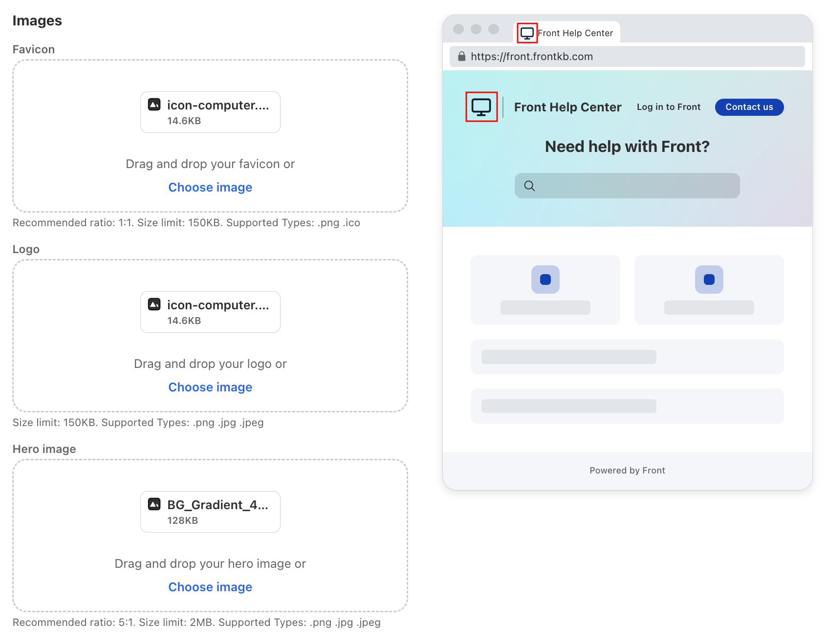828x644 pixels.
Task: Click the Log in to Front link
Action: point(669,107)
